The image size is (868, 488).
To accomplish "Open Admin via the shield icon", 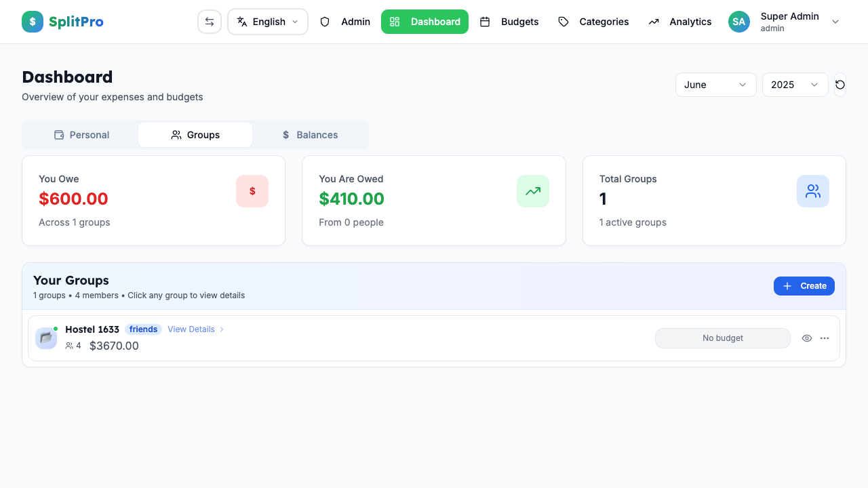I will click(325, 22).
